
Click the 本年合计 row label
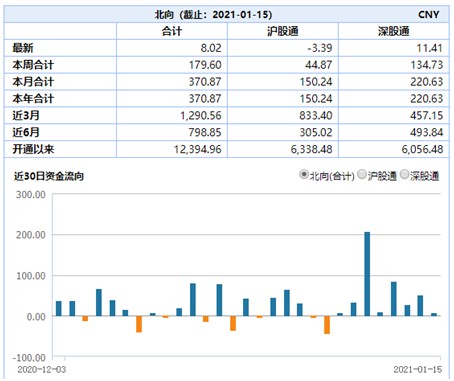tap(33, 98)
